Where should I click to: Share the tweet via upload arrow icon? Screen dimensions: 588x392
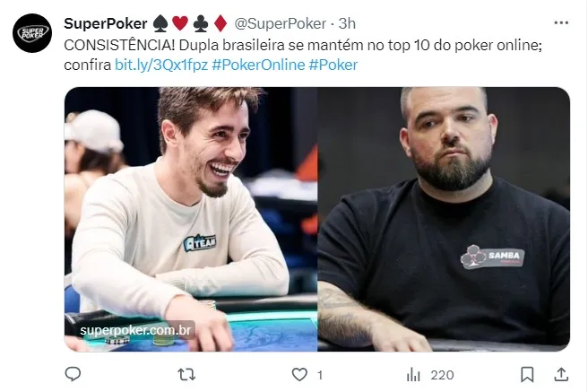tap(561, 374)
